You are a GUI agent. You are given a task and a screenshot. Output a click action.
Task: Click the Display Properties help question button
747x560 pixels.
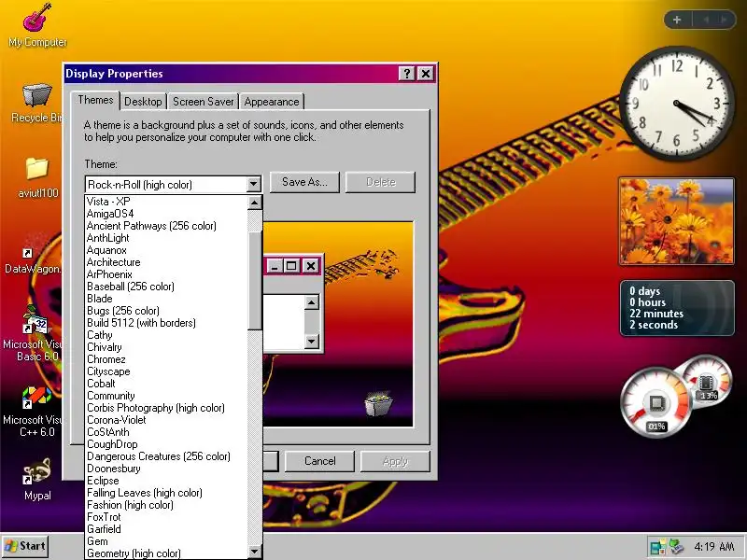click(406, 74)
